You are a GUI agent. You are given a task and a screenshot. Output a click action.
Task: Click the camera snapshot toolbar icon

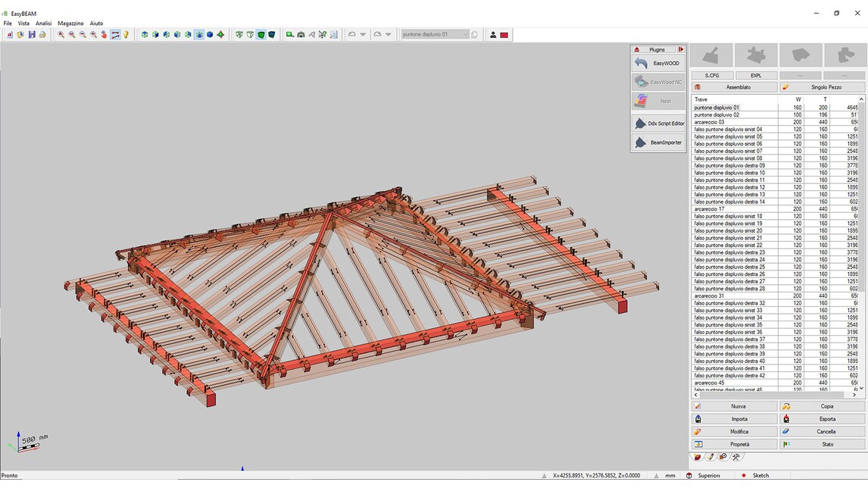(301, 34)
